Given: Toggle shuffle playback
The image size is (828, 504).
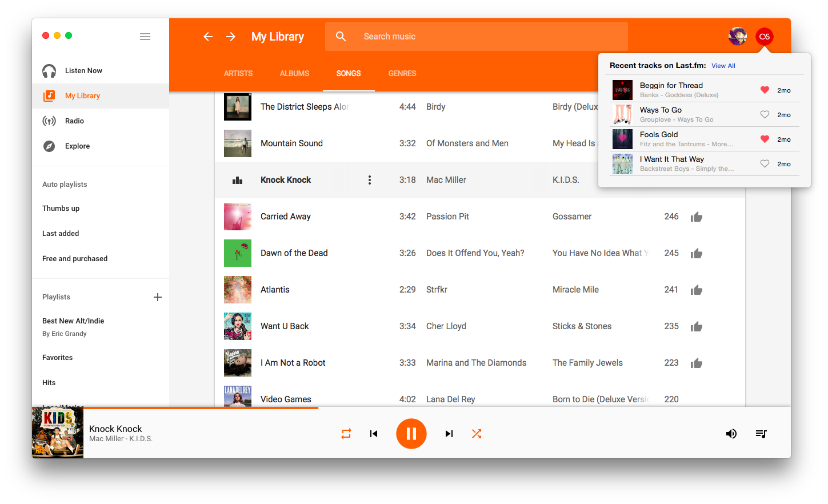Looking at the screenshot, I should tap(477, 434).
